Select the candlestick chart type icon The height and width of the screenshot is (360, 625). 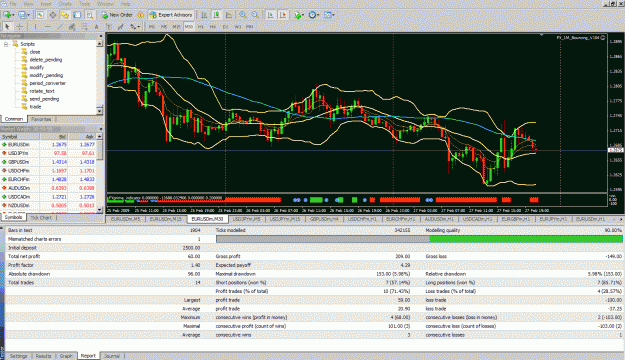pyautogui.click(x=216, y=15)
